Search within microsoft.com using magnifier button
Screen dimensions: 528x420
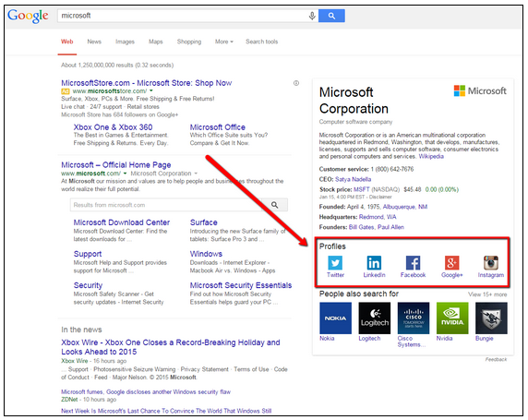[275, 205]
